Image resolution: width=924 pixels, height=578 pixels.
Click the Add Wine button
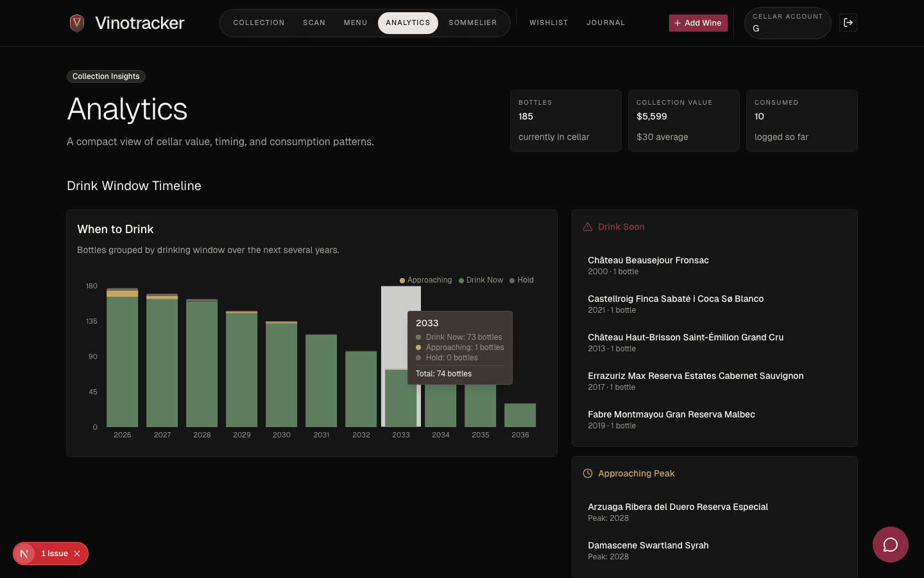click(698, 22)
